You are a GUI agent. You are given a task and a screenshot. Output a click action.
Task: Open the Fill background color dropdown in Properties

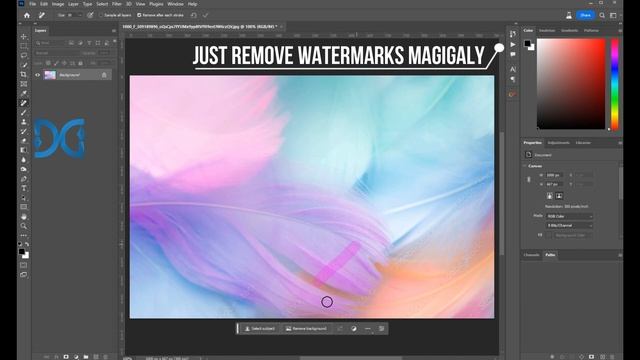pyautogui.click(x=573, y=235)
